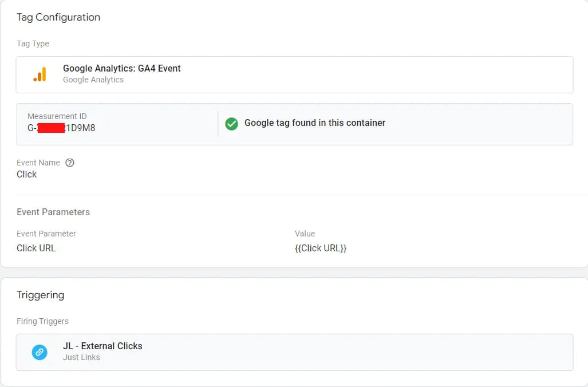The image size is (588, 387).
Task: Click the green Google tag verification checkmark
Action: click(x=231, y=123)
